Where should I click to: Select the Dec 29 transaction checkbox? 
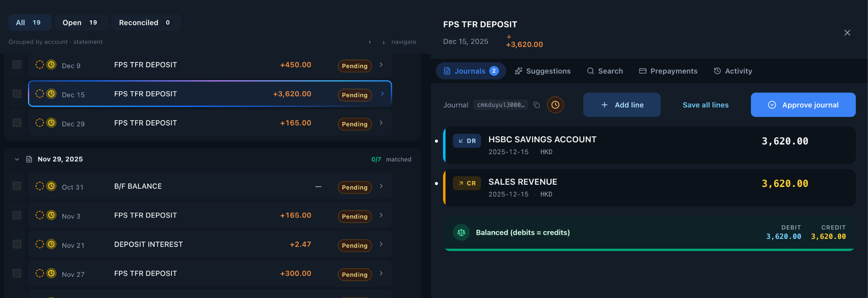[x=17, y=122]
